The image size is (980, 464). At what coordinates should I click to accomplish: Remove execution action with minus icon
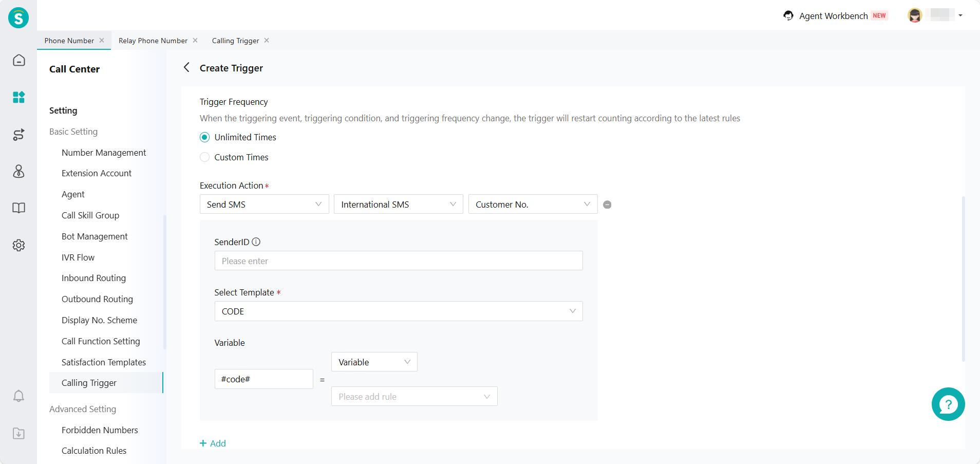tap(607, 205)
